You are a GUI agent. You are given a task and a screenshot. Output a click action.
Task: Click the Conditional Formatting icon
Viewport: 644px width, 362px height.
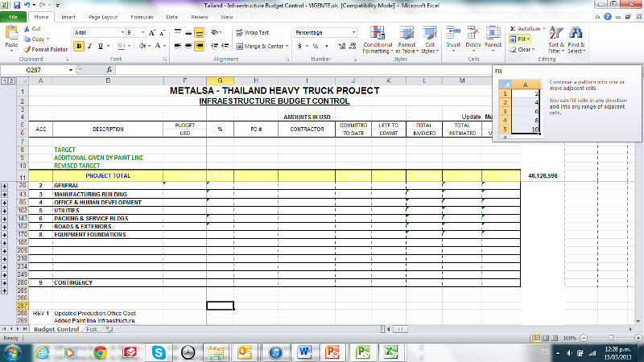click(x=377, y=33)
